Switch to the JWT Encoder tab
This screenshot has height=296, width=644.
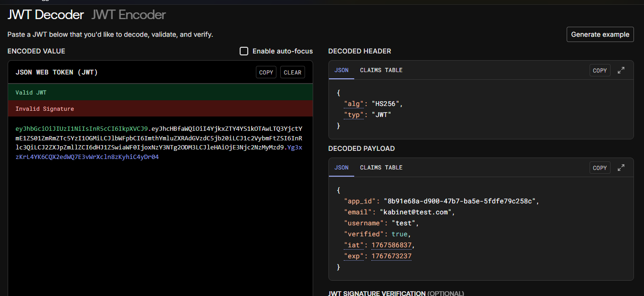pyautogui.click(x=128, y=15)
